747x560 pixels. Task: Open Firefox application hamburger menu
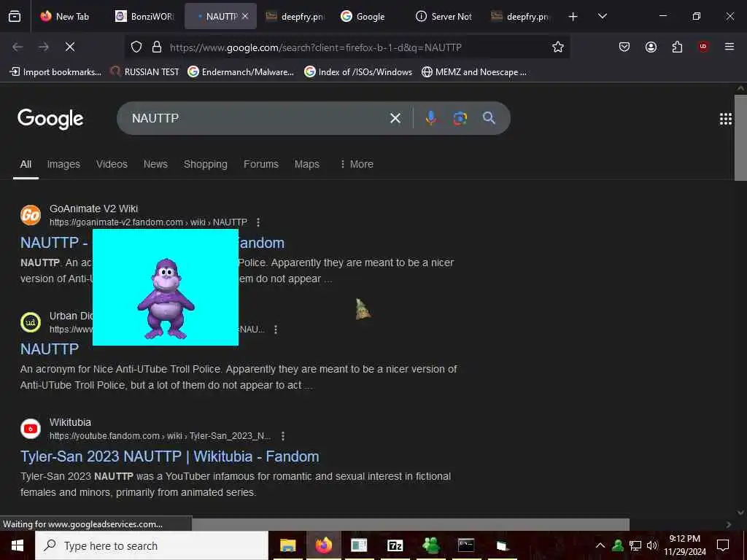tap(729, 47)
